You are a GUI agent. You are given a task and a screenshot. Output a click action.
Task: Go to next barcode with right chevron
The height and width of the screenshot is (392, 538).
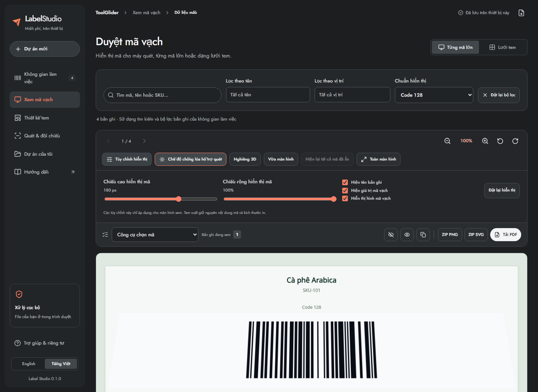[x=144, y=141]
